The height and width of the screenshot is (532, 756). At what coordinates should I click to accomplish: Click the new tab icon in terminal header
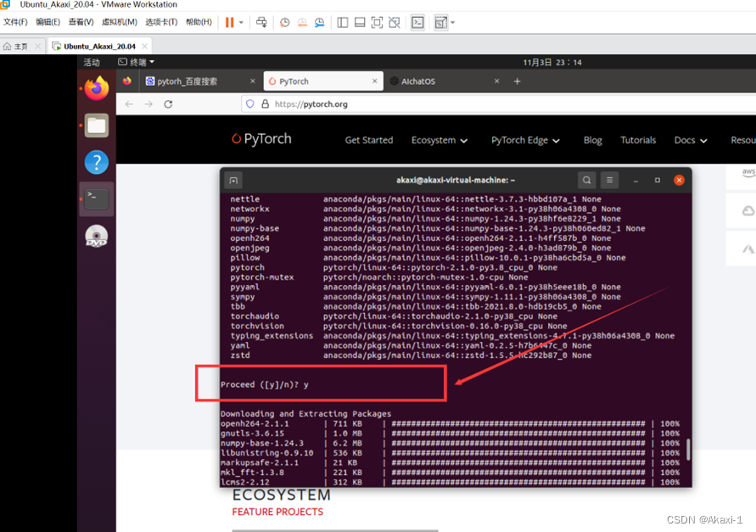pos(233,181)
